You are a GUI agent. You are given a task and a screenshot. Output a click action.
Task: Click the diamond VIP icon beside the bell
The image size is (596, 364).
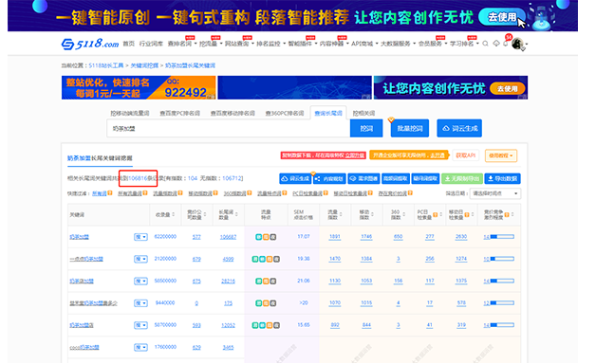[x=496, y=44]
